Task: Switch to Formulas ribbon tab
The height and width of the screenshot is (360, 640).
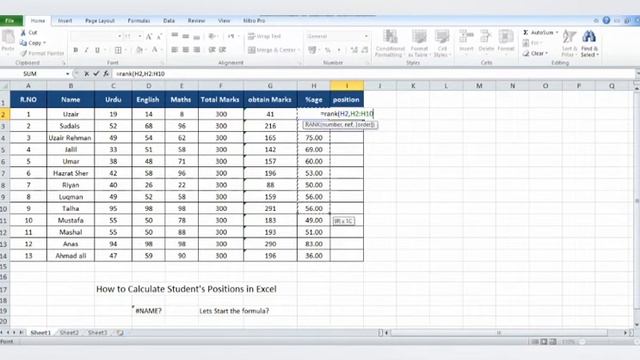Action: point(139,20)
